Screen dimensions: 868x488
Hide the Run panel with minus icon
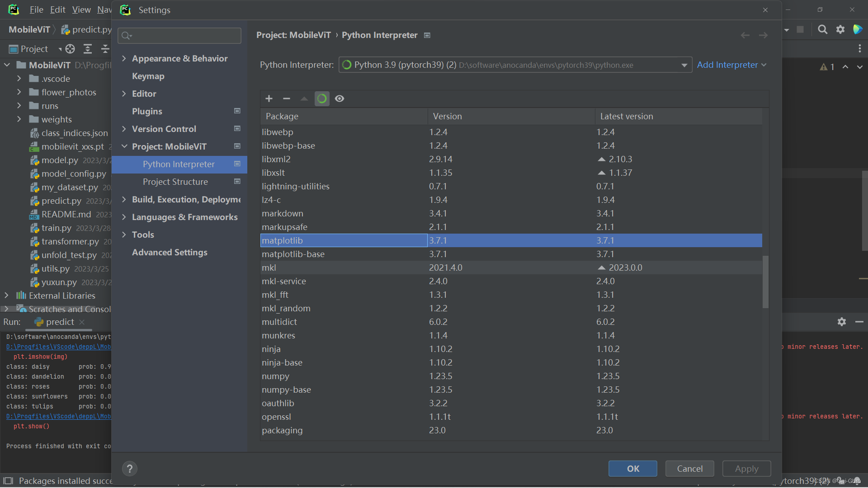tap(859, 322)
